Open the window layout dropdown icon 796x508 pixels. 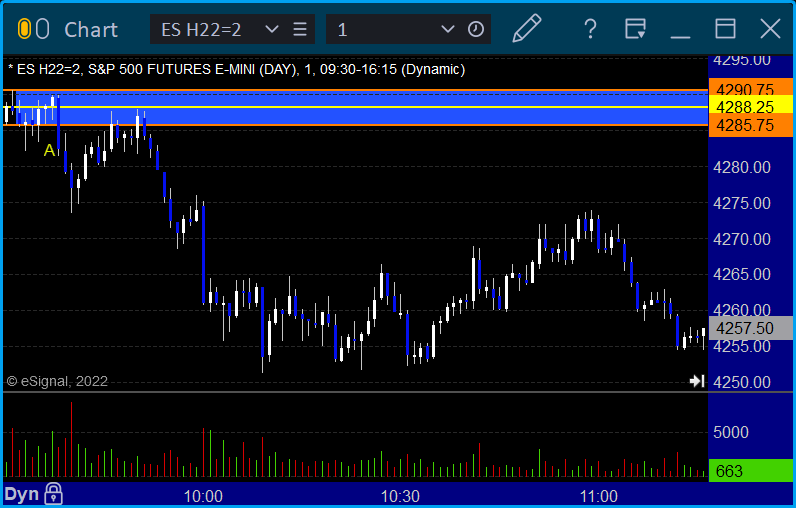point(635,29)
